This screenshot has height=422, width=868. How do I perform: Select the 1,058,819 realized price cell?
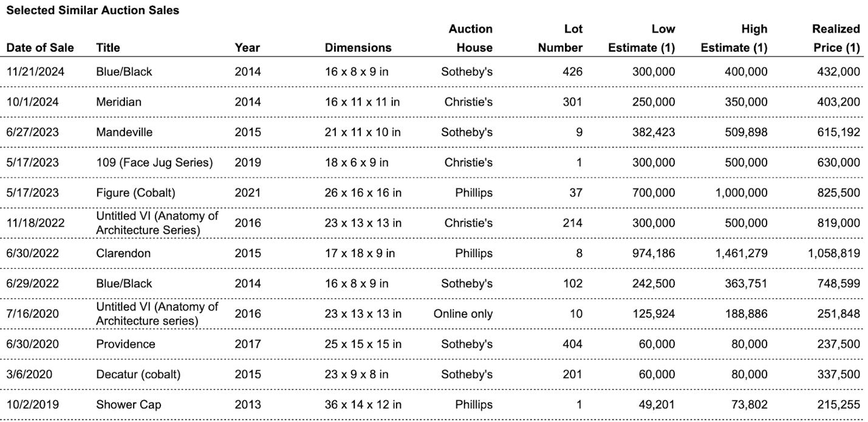pos(833,253)
